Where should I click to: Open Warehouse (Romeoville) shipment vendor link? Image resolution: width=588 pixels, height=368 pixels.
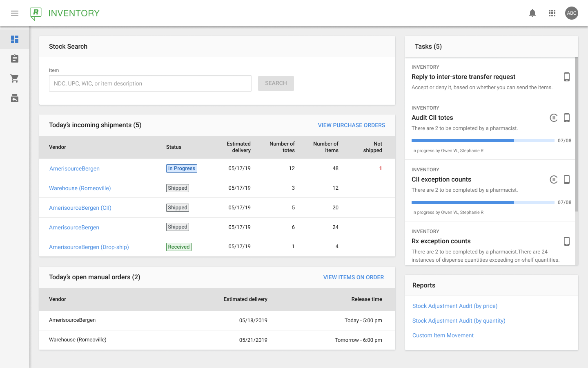coord(80,188)
